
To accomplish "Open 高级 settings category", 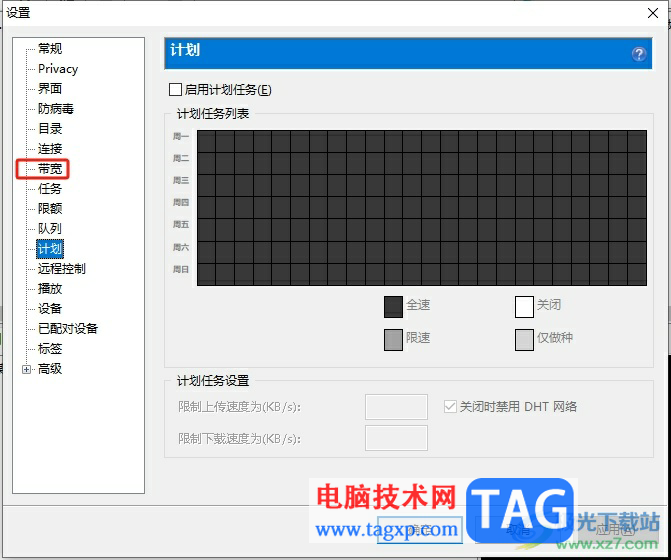I will (50, 369).
